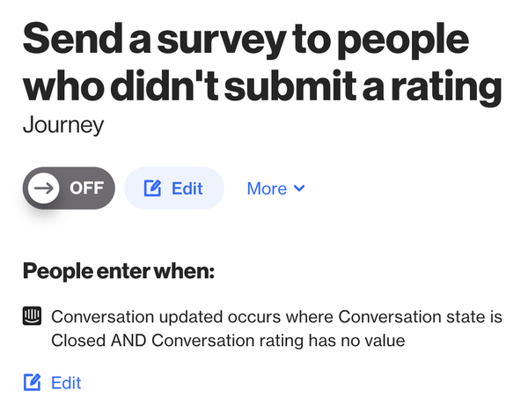Click the pencil icon of the lower Edit link
This screenshot has height=420, width=528.
pyautogui.click(x=33, y=382)
